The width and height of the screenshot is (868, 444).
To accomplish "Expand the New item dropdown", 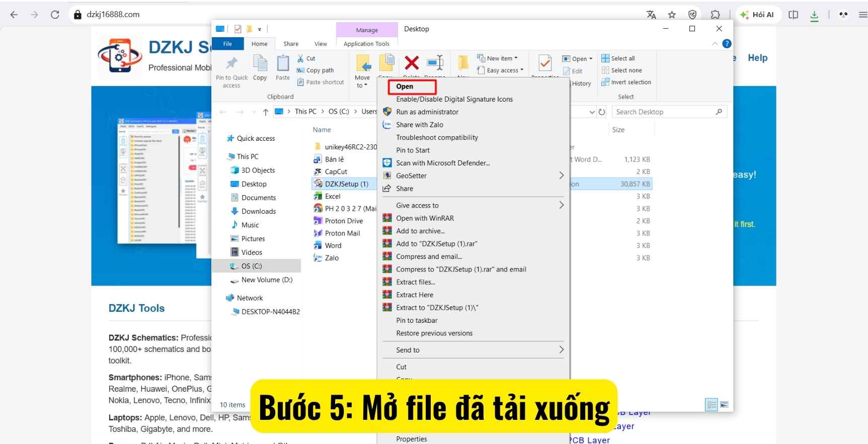I will (516, 58).
